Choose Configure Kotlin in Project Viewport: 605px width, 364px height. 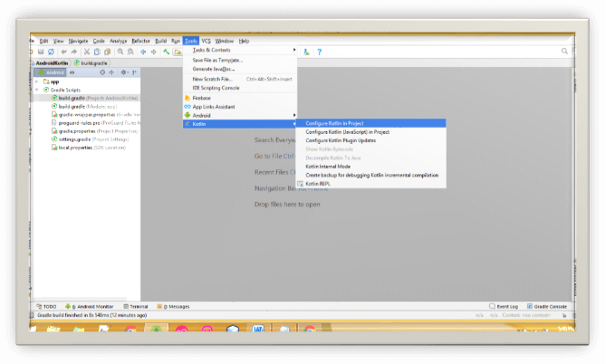(370, 123)
